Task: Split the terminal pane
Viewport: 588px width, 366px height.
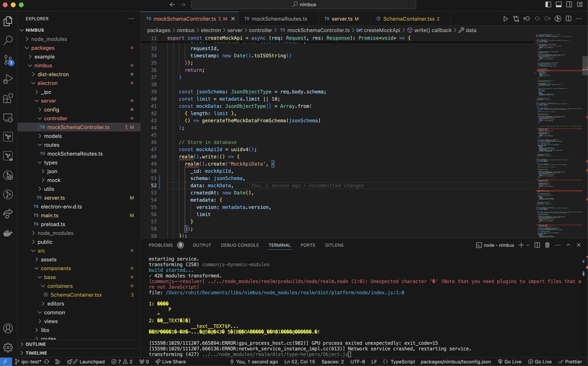Action: (x=537, y=245)
